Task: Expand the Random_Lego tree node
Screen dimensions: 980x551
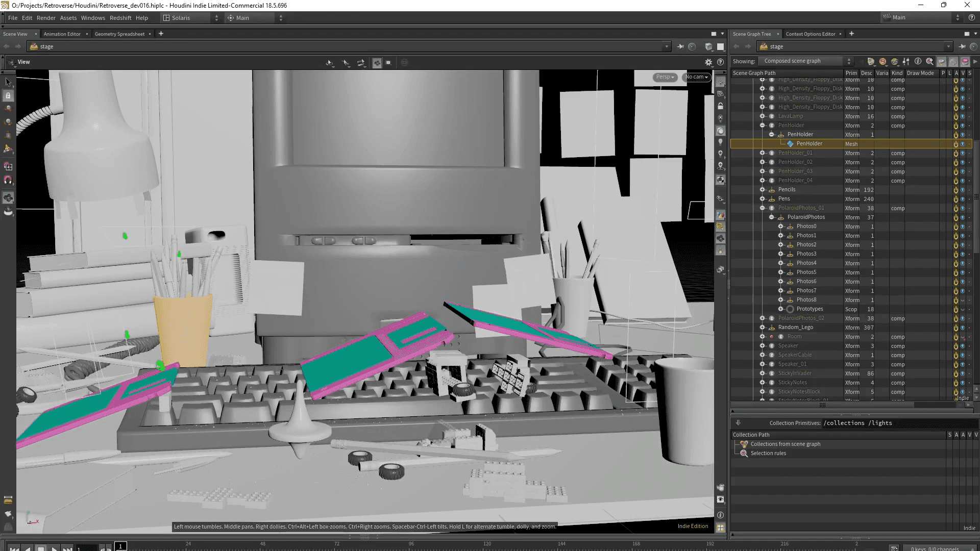Action: 762,328
